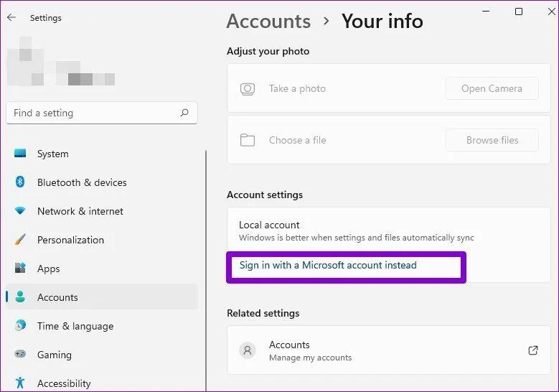Open the Apps category
Screen dimensions: 559x392
(x=102, y=269)
